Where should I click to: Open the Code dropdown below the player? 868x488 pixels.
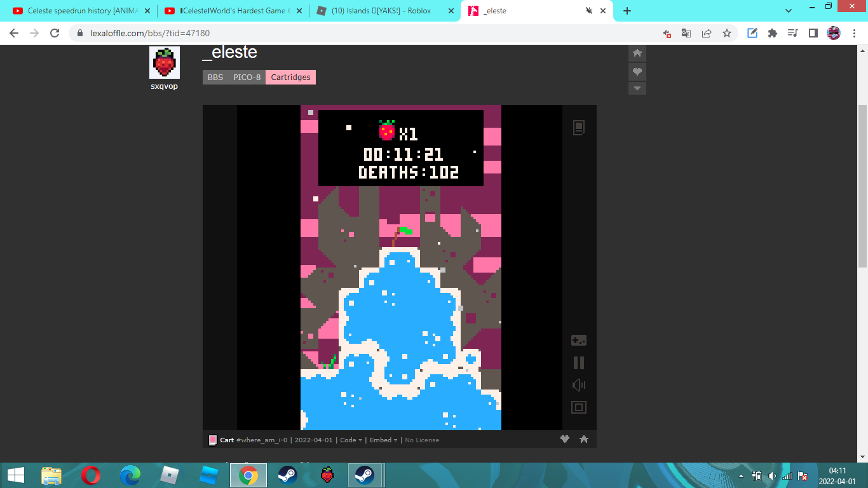[351, 440]
